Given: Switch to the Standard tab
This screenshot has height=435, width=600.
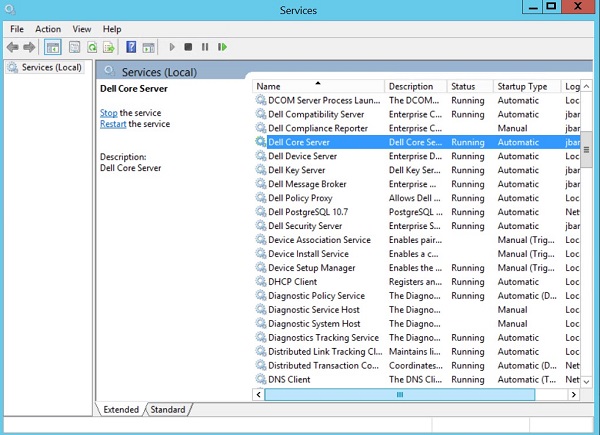Looking at the screenshot, I should click(x=168, y=410).
